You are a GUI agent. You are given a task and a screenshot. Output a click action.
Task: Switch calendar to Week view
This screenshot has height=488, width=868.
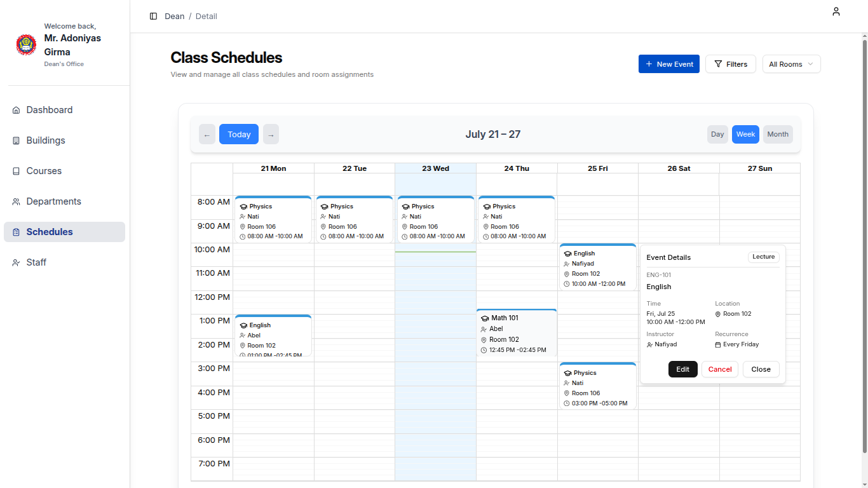click(745, 134)
